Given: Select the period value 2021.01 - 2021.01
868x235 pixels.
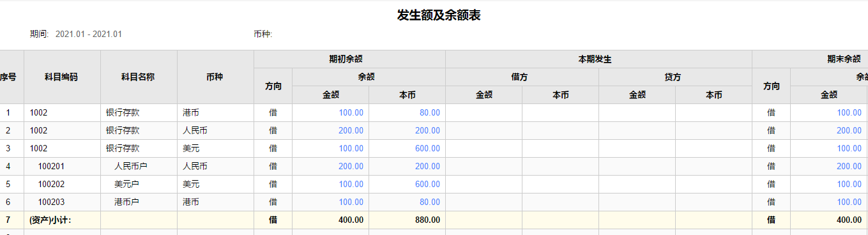Looking at the screenshot, I should pos(89,34).
